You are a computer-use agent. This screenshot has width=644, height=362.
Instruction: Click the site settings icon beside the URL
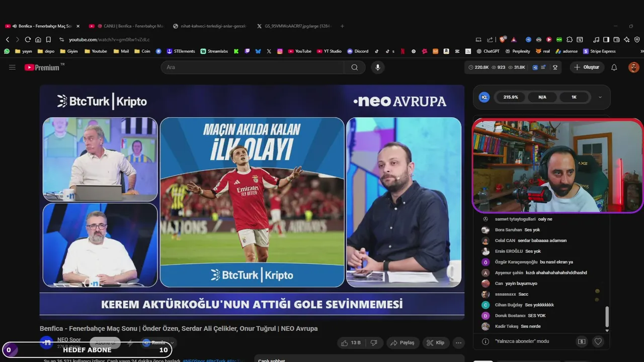(61, 40)
